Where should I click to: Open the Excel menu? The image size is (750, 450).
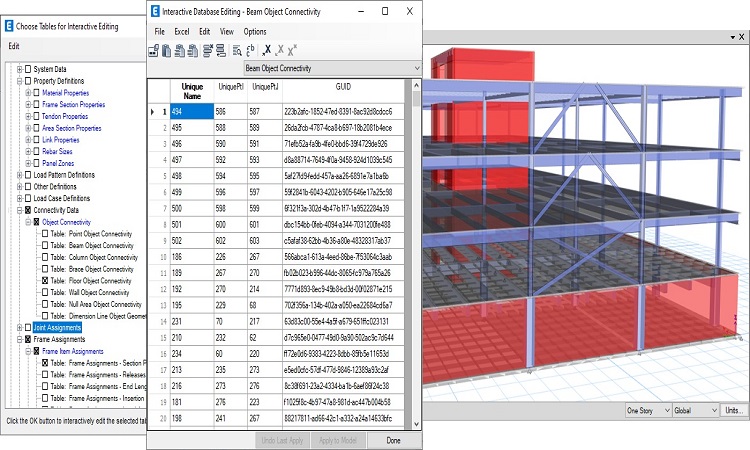pos(182,31)
